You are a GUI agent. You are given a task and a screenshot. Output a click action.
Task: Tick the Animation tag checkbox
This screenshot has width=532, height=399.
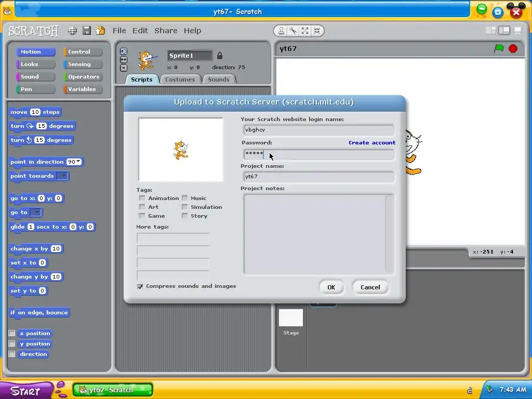pyautogui.click(x=142, y=198)
